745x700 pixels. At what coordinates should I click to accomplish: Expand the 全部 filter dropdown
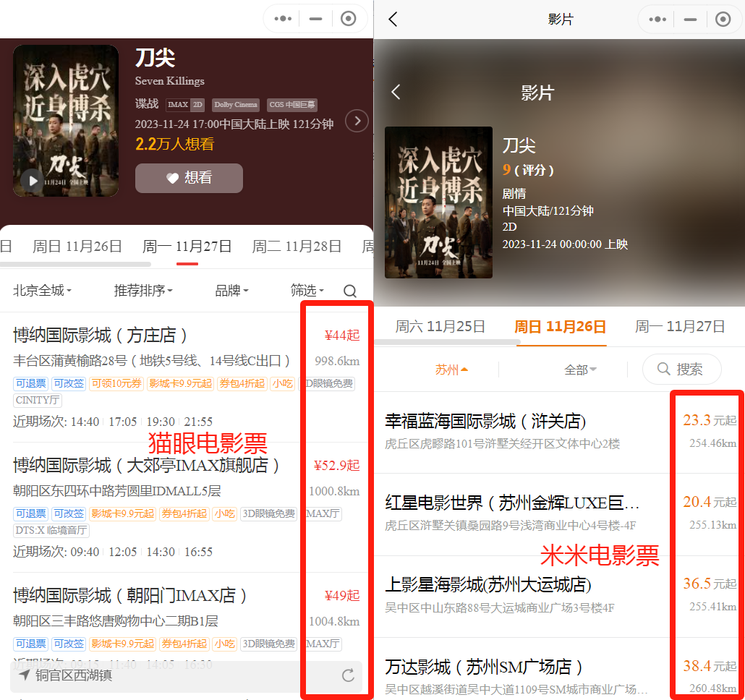580,370
